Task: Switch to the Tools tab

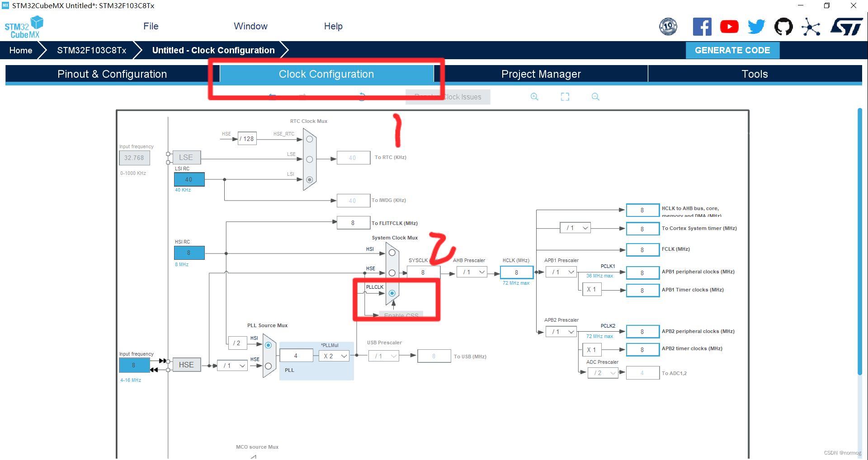Action: (755, 74)
